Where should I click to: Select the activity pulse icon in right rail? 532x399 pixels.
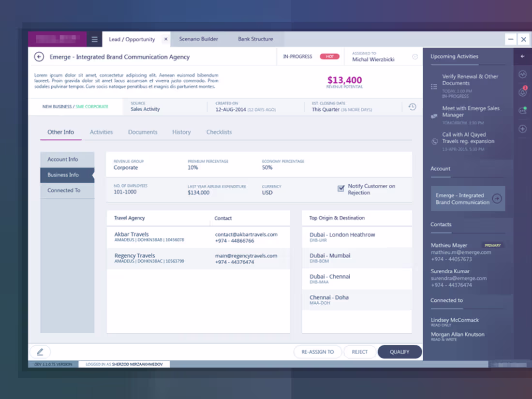[523, 74]
